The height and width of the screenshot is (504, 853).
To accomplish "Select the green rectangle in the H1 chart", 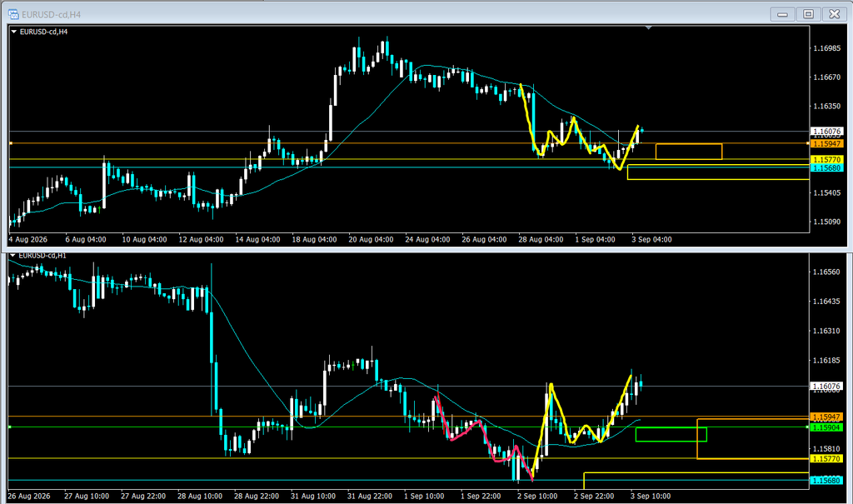I will [671, 434].
